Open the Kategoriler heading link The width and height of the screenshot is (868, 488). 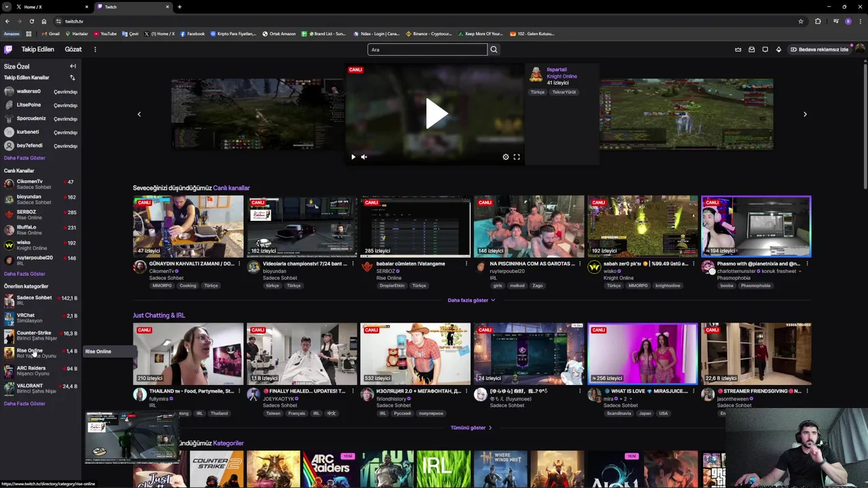click(x=228, y=443)
